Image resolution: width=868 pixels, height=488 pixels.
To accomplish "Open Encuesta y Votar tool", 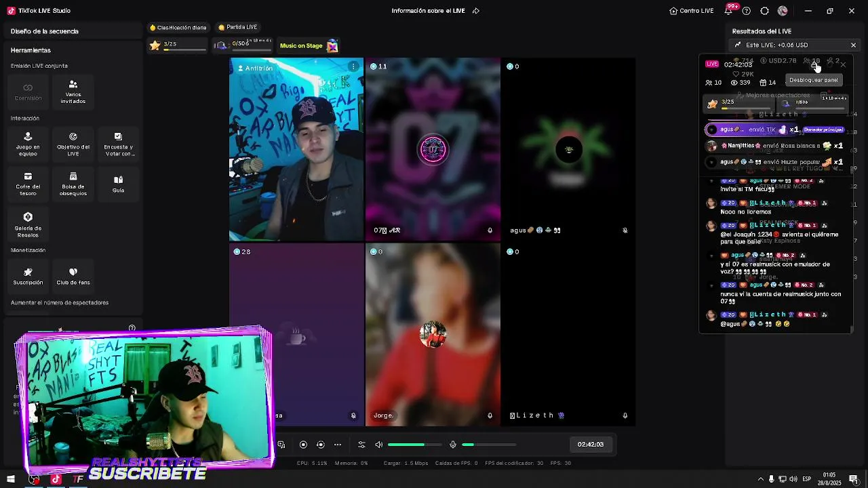I will (118, 144).
